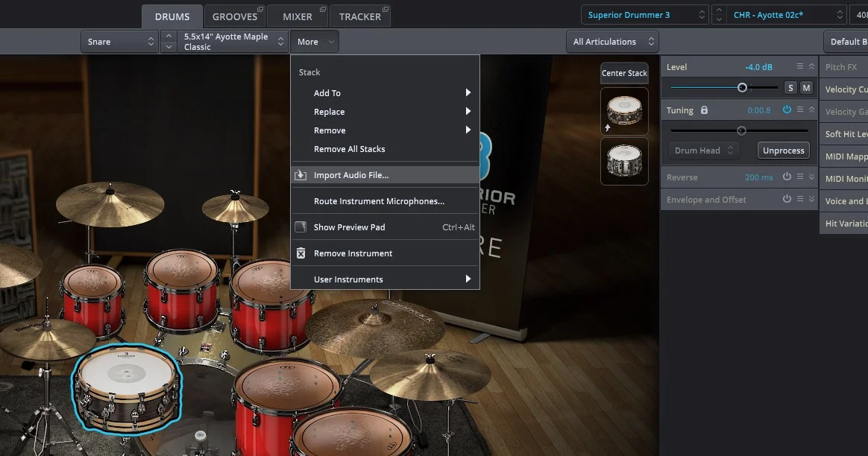Click the Unprocess button
This screenshot has height=456, width=868.
click(x=783, y=151)
